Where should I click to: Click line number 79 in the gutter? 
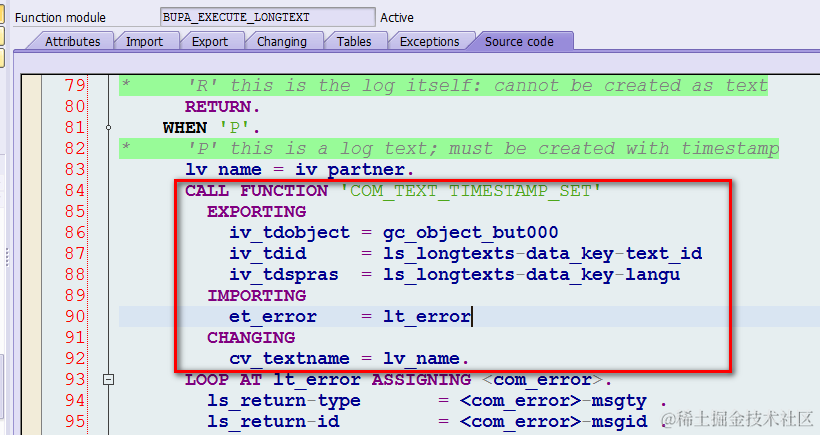click(x=75, y=85)
